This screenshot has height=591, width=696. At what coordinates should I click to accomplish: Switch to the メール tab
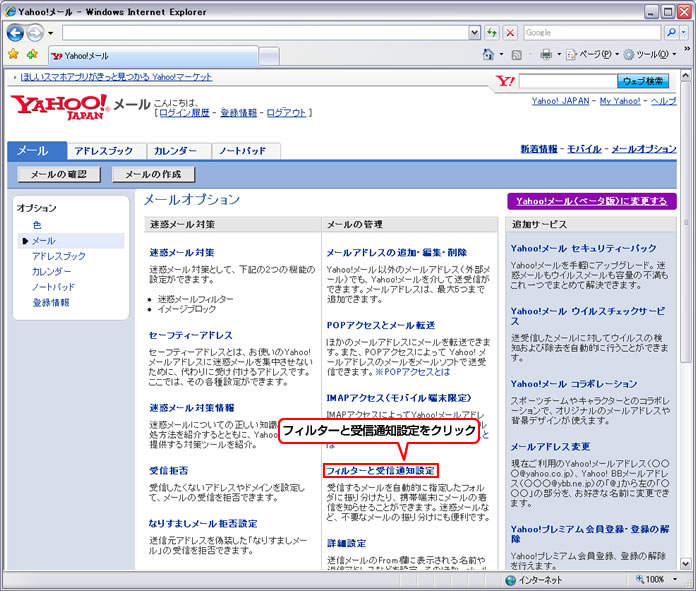[37, 151]
